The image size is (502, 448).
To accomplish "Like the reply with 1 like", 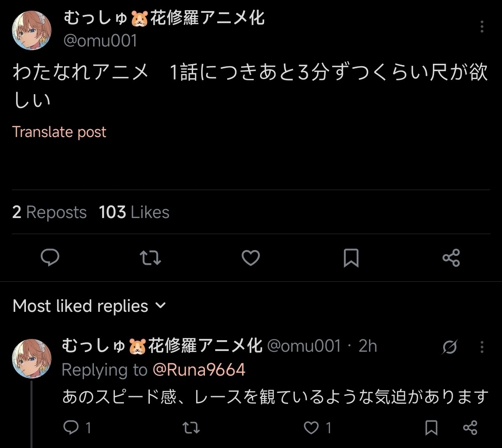I will tap(312, 428).
